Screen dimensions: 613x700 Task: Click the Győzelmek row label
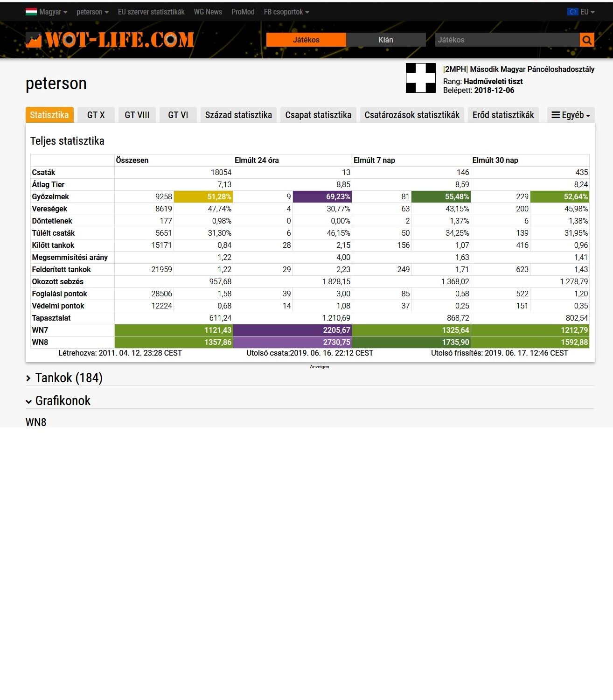[50, 196]
